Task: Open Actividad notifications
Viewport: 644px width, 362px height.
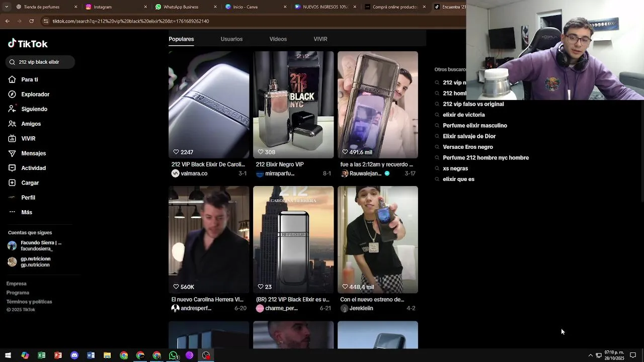Action: (27, 168)
